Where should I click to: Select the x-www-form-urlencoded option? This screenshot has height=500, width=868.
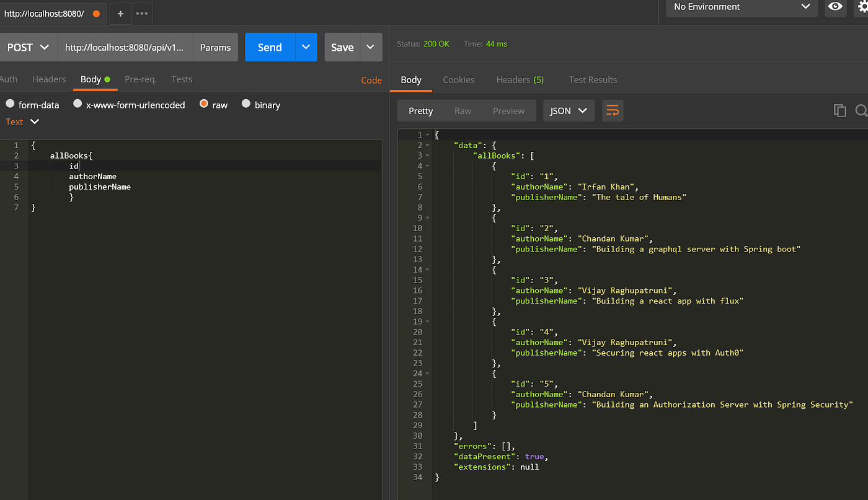click(129, 105)
